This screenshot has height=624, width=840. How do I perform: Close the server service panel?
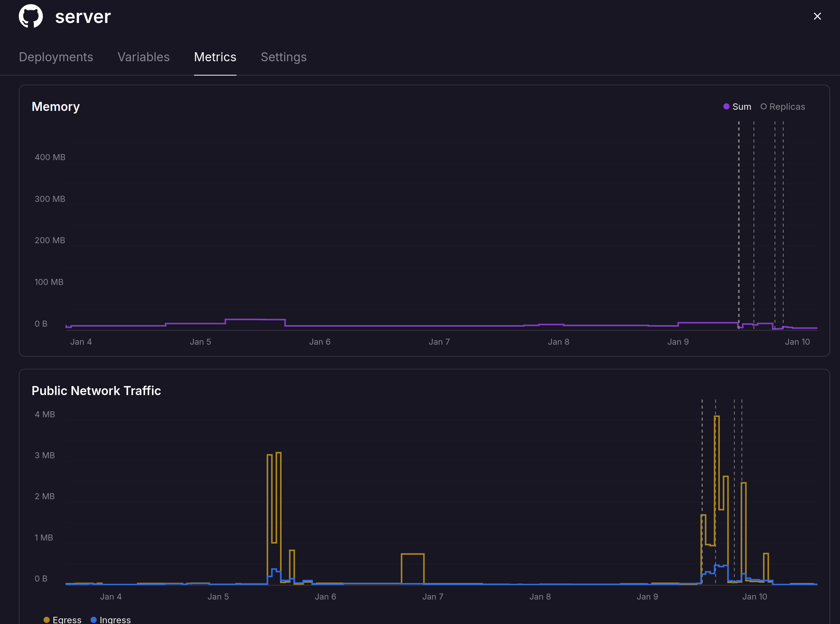(x=817, y=16)
